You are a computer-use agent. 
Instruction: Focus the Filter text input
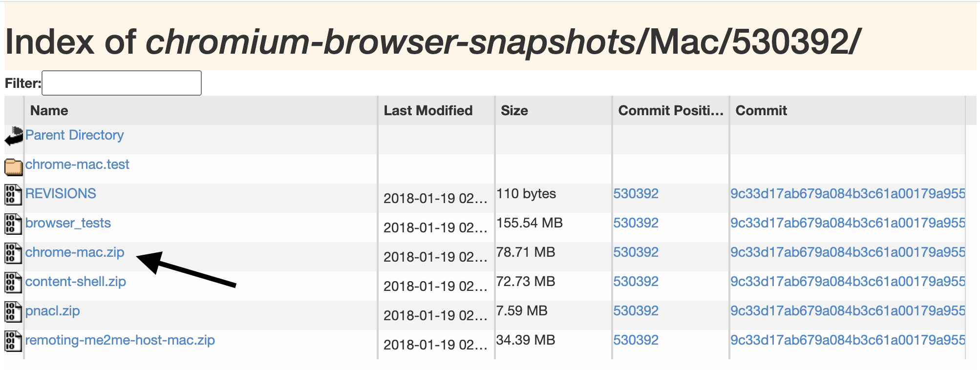point(122,83)
